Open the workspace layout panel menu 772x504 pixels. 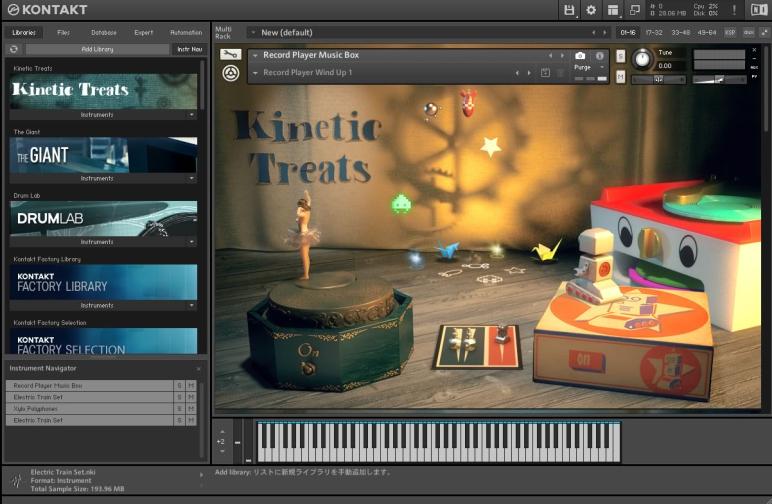[x=613, y=10]
